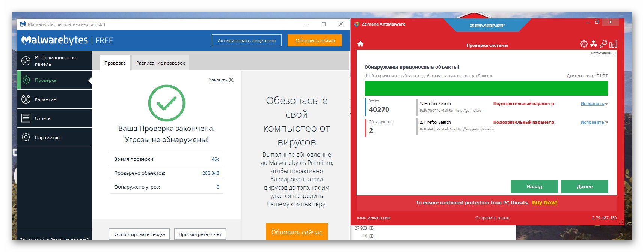Viewport: 644px width, 252px height.
Task: Click the Назад button in Zemana
Action: pos(534,186)
